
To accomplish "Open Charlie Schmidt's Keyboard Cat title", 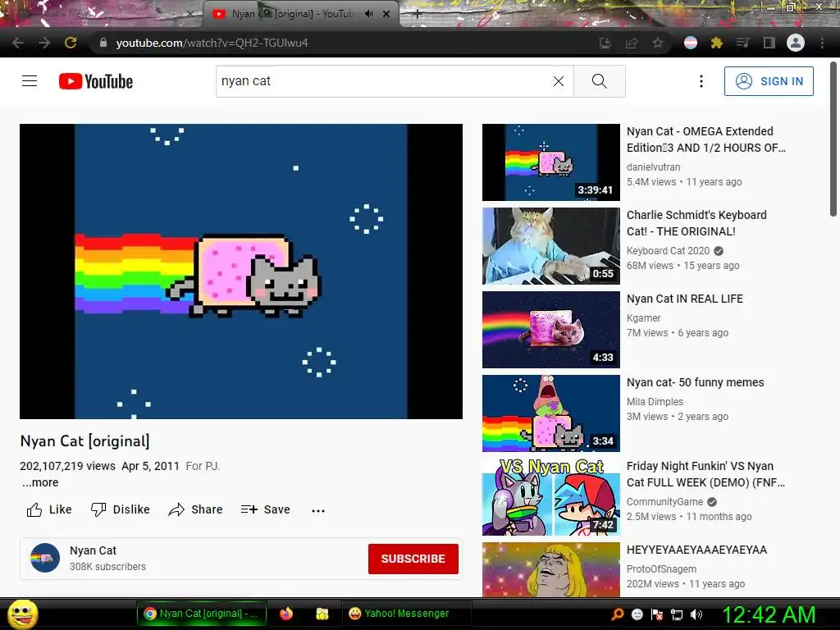I will [x=696, y=223].
